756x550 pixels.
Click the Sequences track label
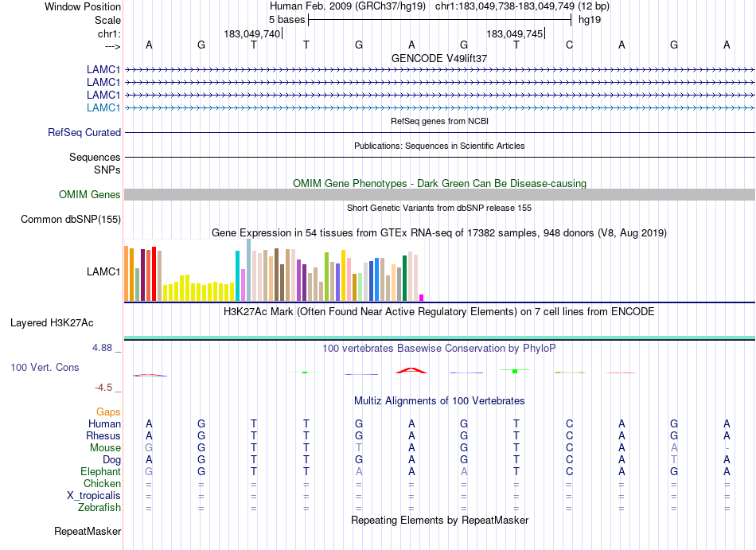tap(95, 157)
